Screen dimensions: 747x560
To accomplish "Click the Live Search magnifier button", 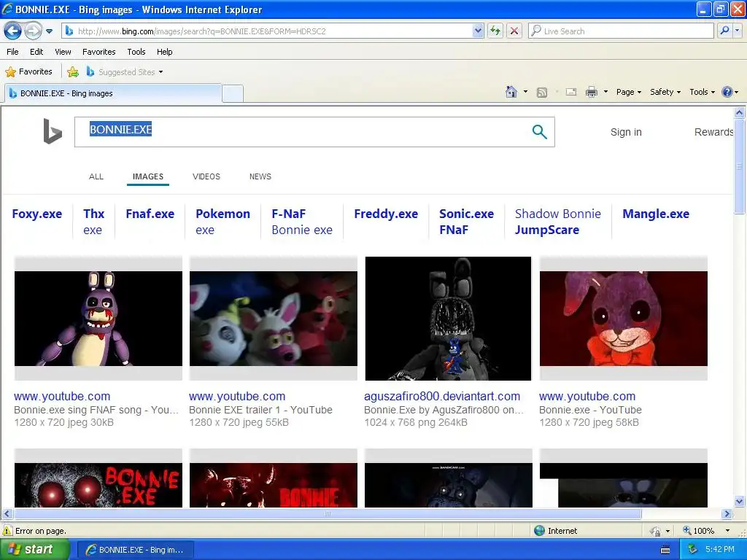I will click(x=724, y=31).
